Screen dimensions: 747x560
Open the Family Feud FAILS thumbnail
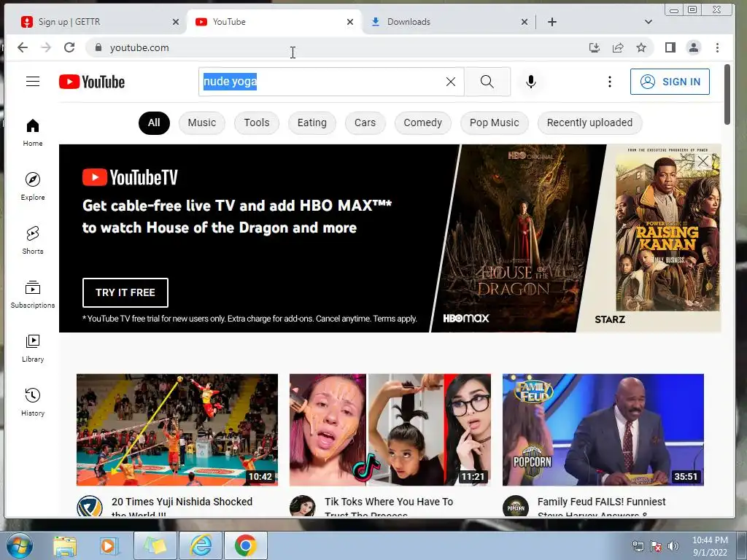603,429
